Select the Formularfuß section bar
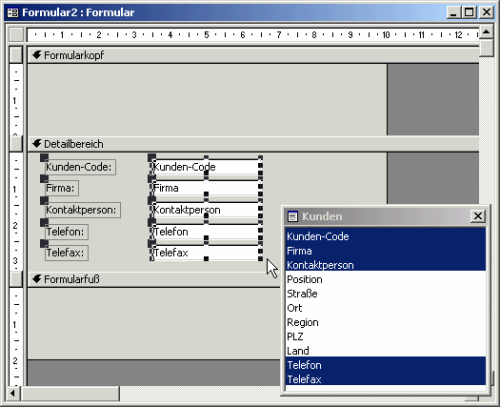This screenshot has height=407, width=500. click(154, 279)
